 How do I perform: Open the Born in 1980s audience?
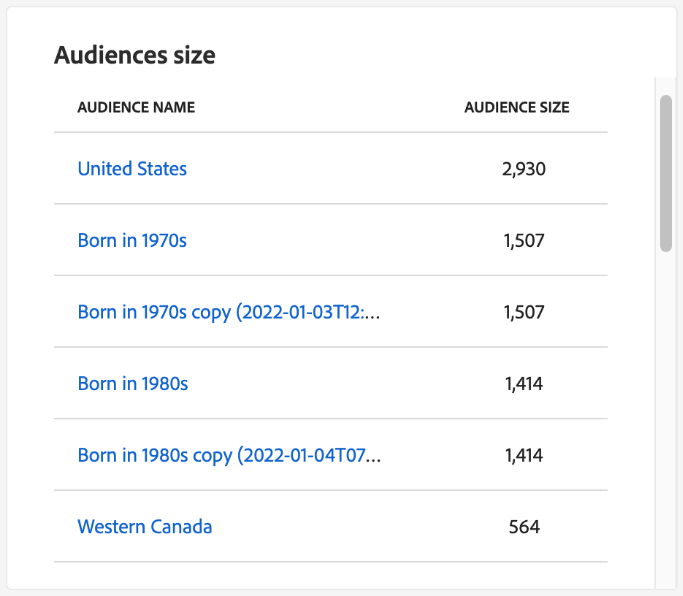(133, 384)
